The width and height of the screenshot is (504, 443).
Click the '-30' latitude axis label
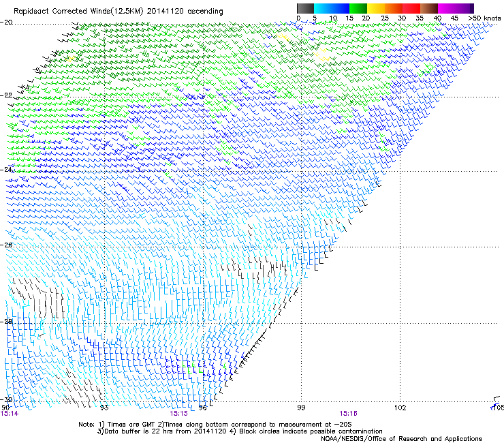point(6,399)
